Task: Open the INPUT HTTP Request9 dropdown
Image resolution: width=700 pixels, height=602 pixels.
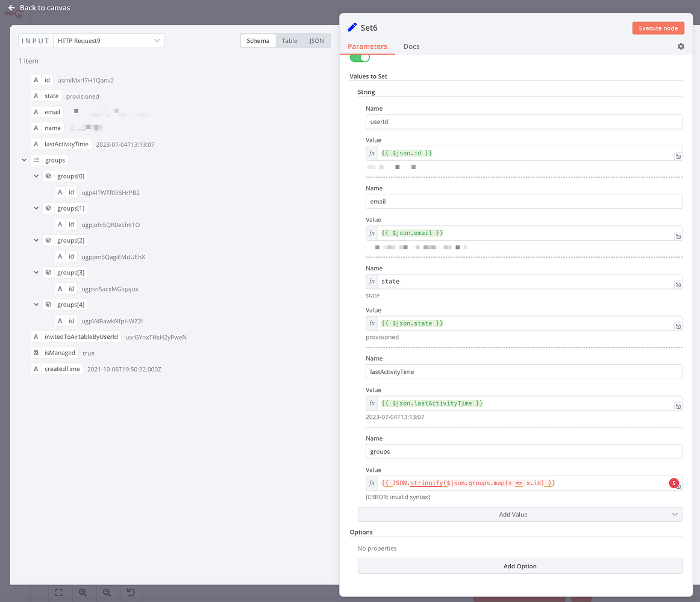Action: [x=108, y=40]
